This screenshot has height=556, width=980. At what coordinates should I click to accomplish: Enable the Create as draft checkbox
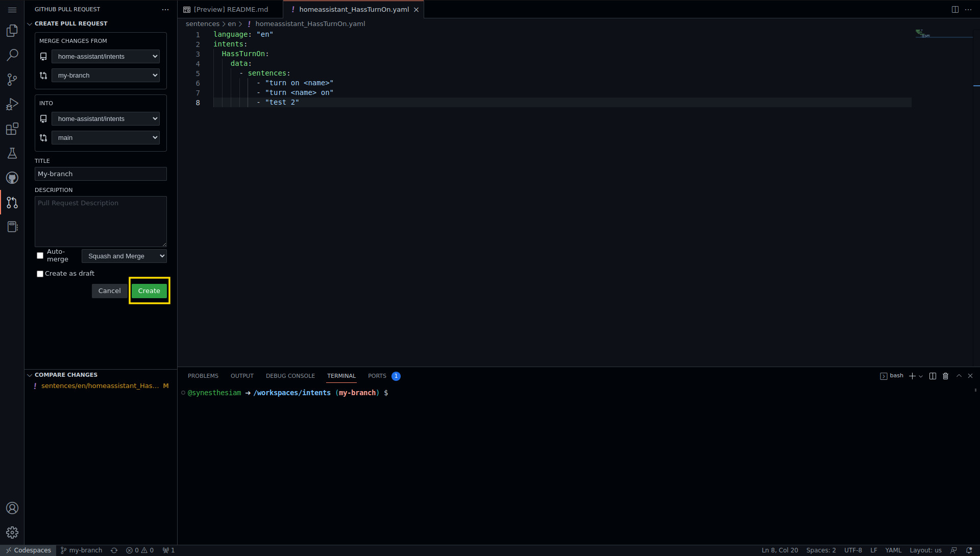tap(40, 273)
